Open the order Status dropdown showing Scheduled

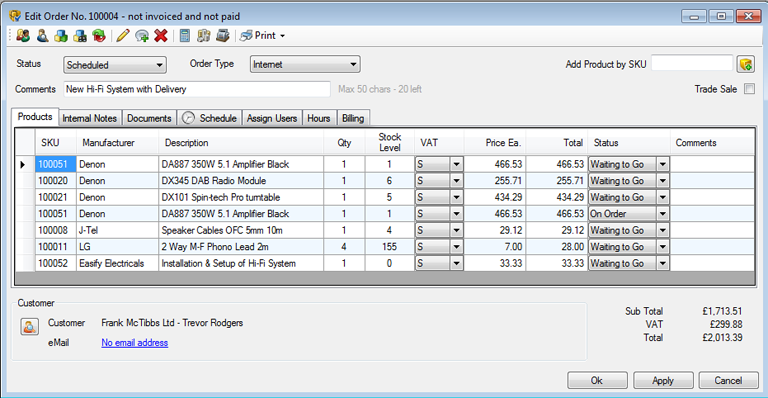(x=115, y=65)
